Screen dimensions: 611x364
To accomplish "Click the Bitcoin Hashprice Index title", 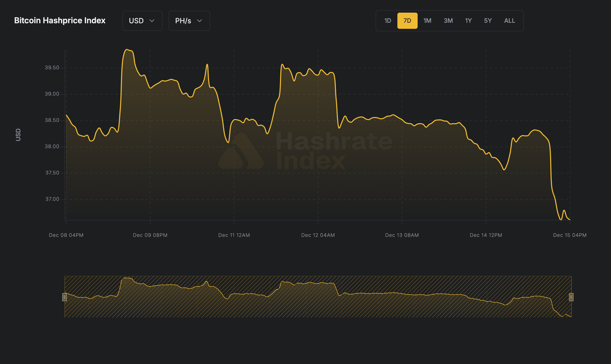I will click(60, 20).
